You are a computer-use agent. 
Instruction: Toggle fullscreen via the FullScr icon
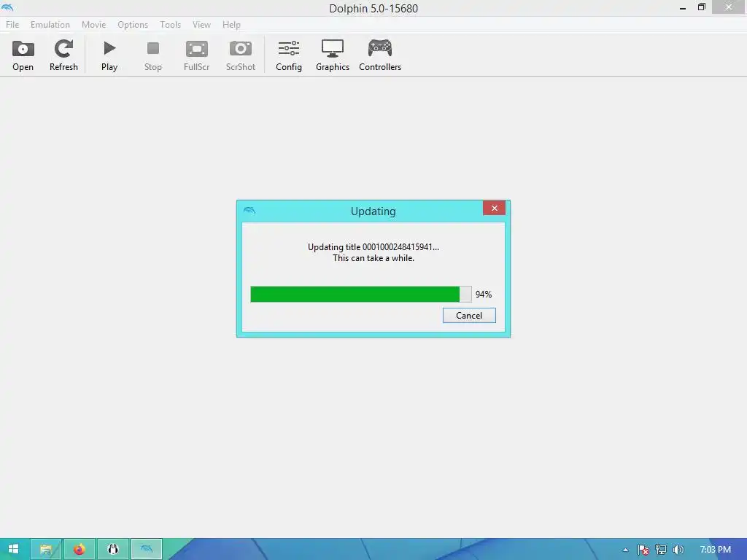[x=196, y=55]
